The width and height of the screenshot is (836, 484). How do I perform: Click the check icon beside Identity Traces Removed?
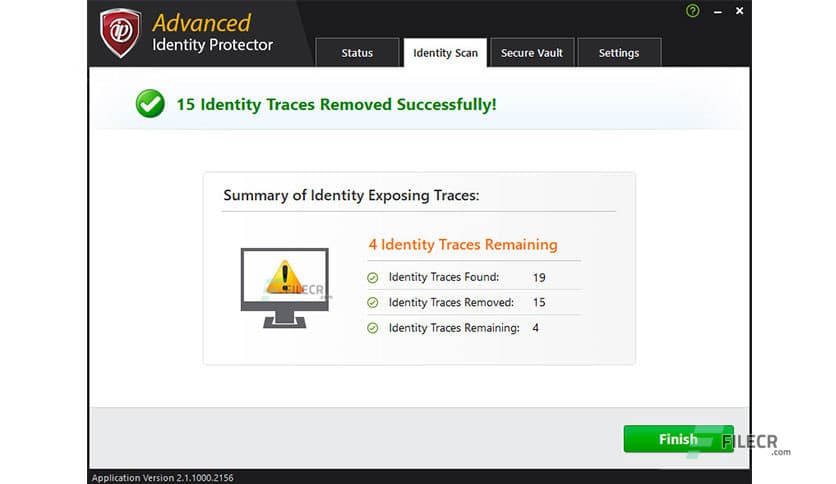click(373, 302)
